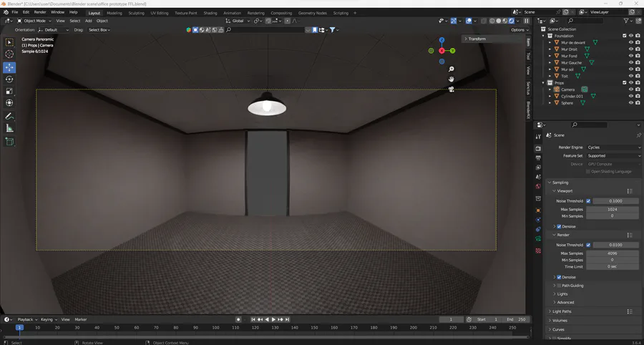Toggle Render Noise Threshold checkbox

(589, 246)
